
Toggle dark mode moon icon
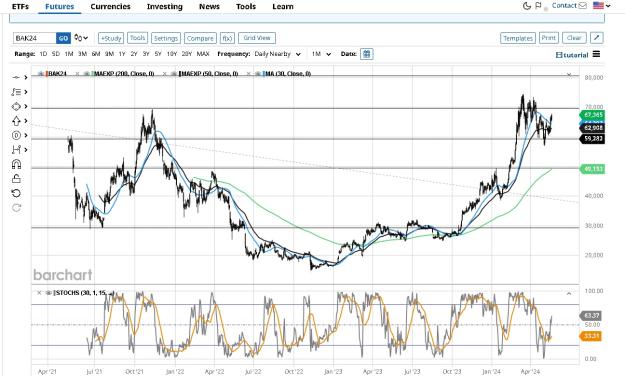point(527,6)
